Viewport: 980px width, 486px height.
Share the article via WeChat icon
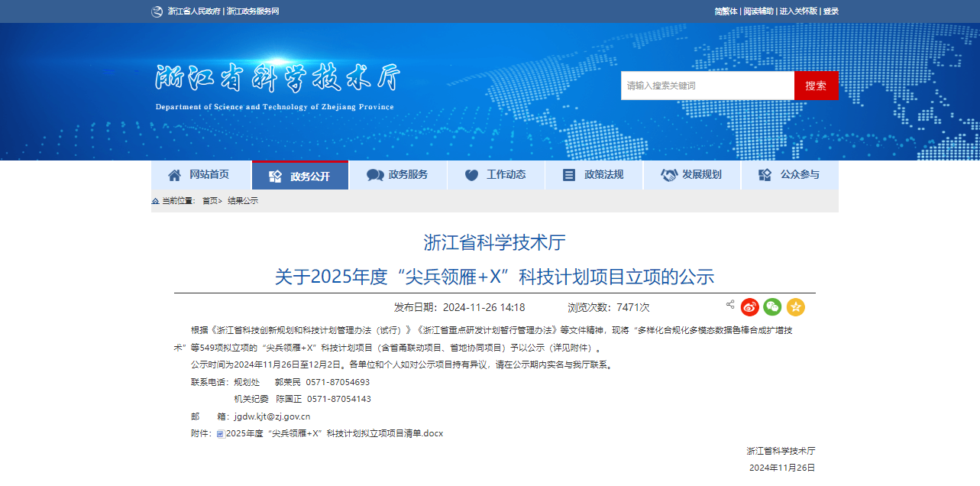coord(773,307)
